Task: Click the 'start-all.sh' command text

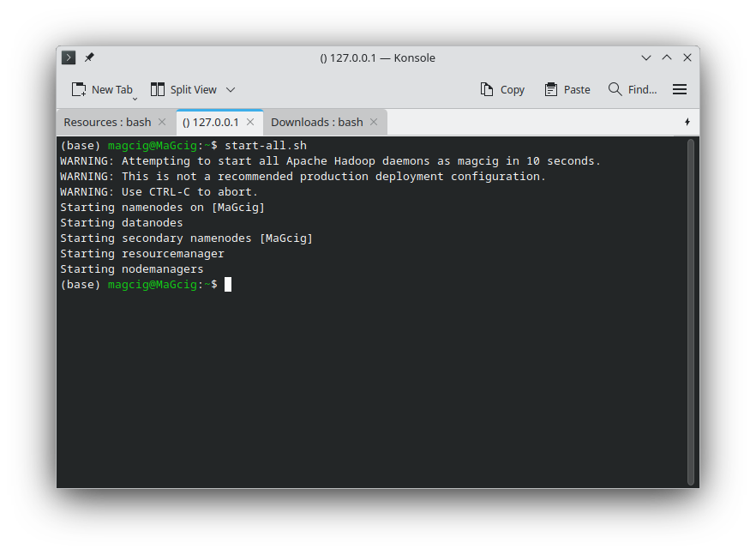Action: pyautogui.click(x=266, y=146)
